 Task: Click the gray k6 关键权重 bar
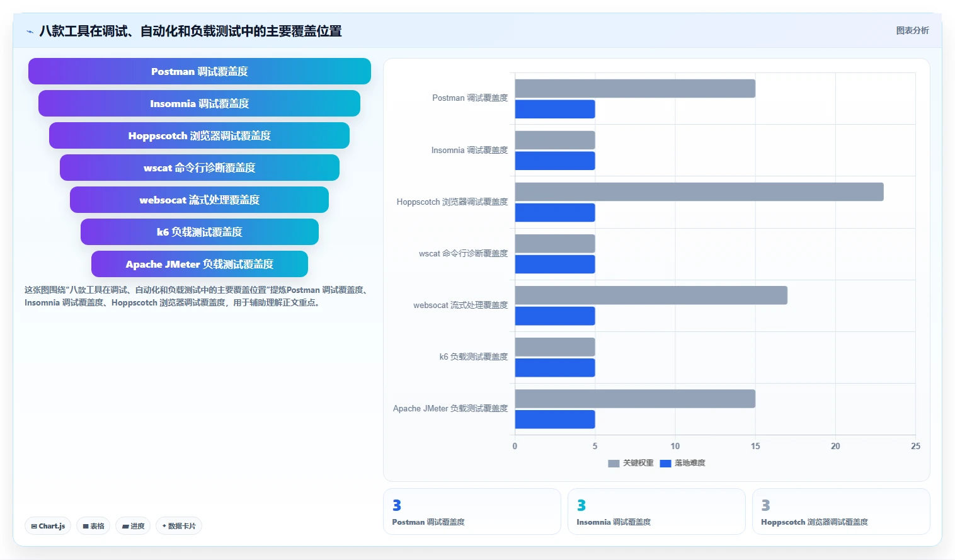point(555,346)
